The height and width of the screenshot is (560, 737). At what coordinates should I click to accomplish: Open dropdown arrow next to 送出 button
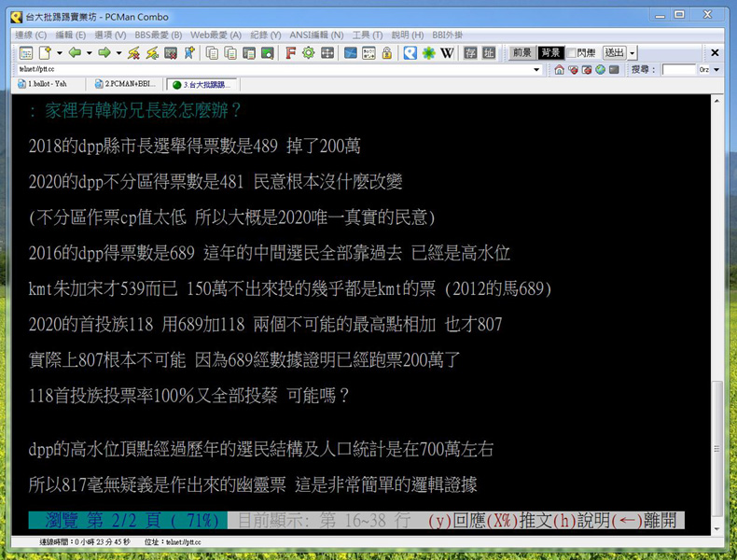point(633,53)
